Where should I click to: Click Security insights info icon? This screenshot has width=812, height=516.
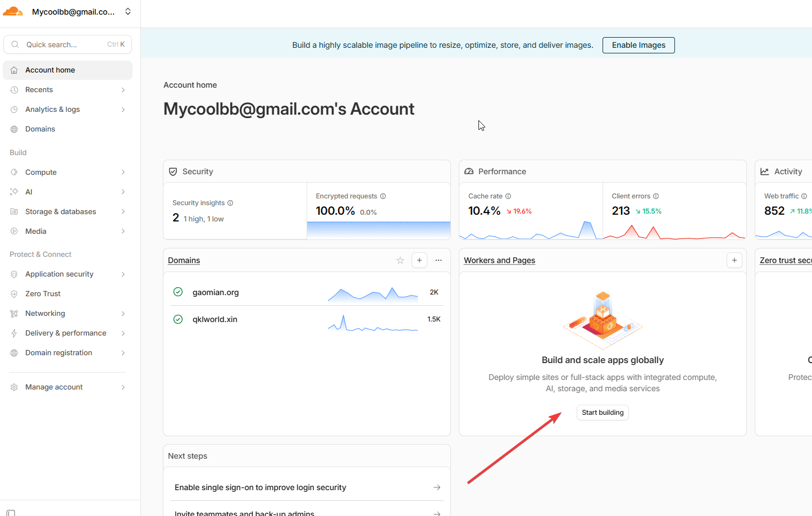pyautogui.click(x=230, y=203)
